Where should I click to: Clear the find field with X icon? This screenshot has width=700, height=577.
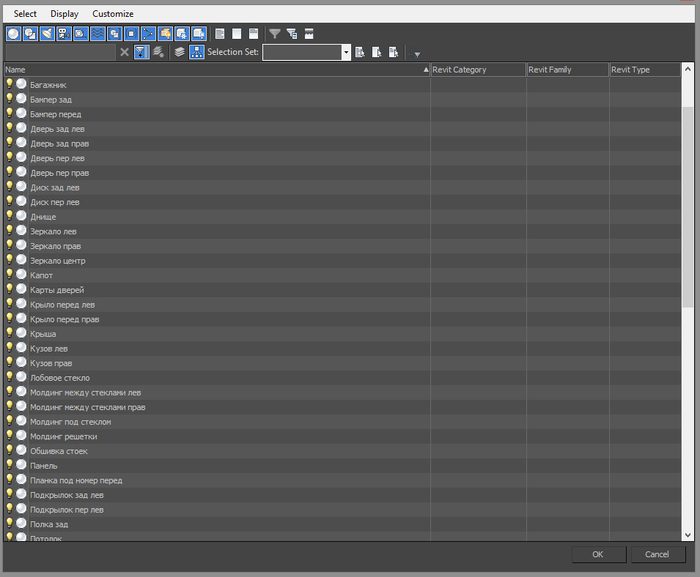point(125,52)
